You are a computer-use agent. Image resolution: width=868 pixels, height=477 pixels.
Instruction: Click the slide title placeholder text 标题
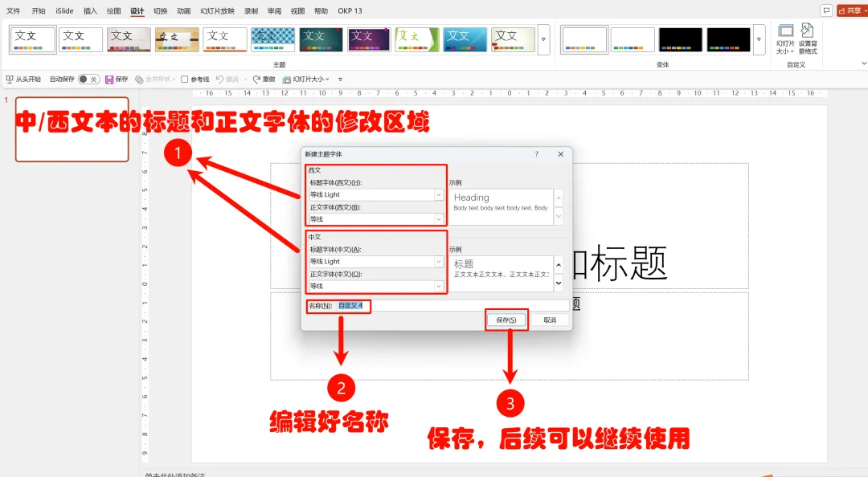[x=628, y=263]
